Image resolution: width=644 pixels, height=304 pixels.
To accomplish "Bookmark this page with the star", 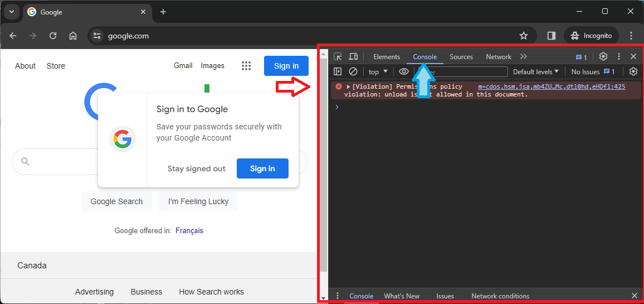I will click(523, 36).
